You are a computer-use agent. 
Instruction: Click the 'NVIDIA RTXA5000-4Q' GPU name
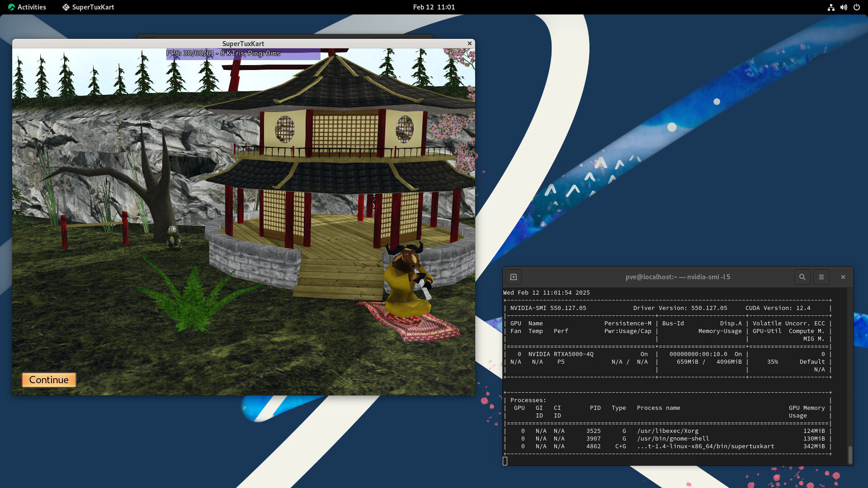[x=561, y=354]
